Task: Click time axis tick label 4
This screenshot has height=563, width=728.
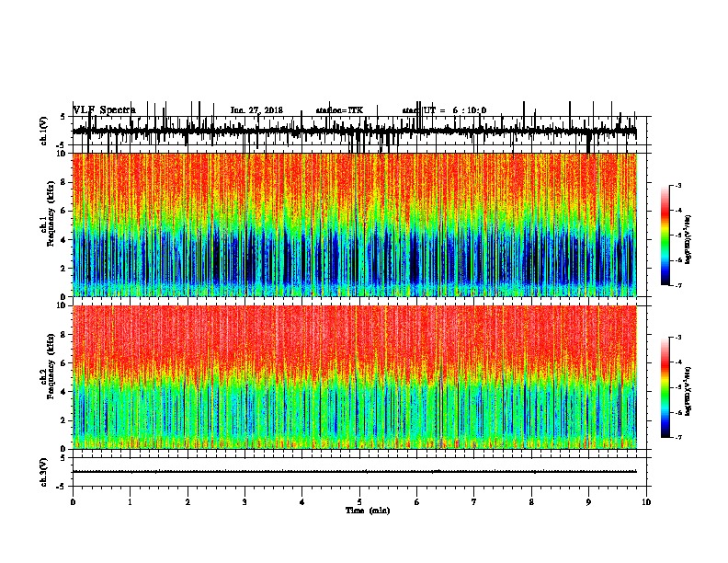Action: point(302,502)
